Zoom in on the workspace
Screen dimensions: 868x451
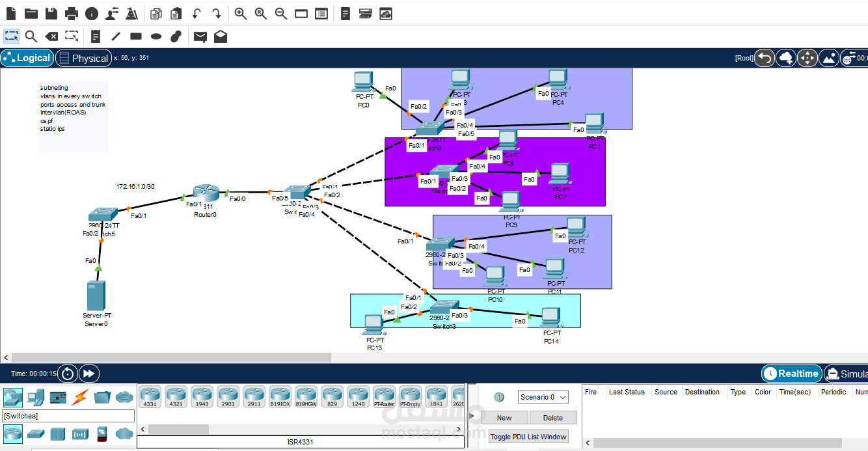(241, 13)
